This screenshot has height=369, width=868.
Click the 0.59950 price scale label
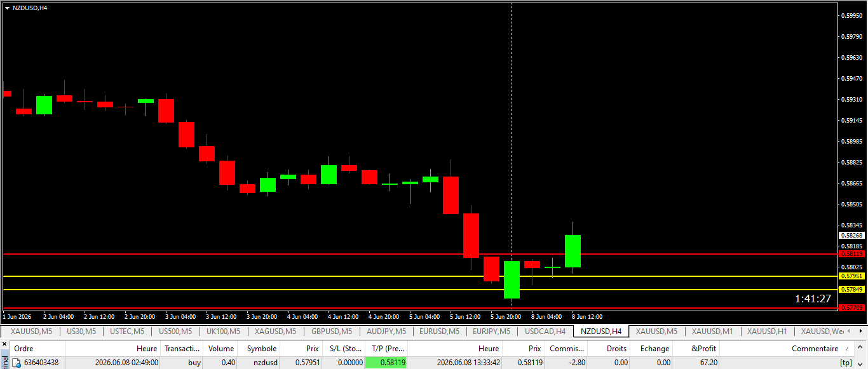tap(851, 15)
